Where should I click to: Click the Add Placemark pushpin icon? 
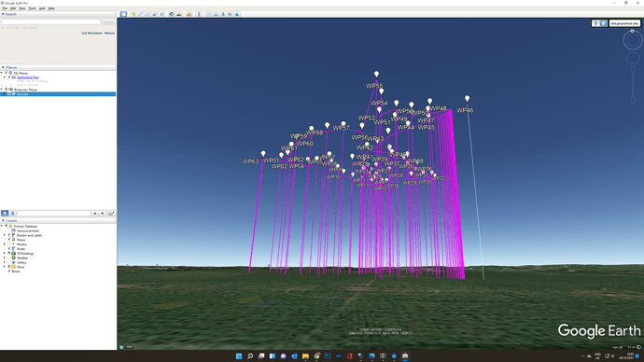133,14
